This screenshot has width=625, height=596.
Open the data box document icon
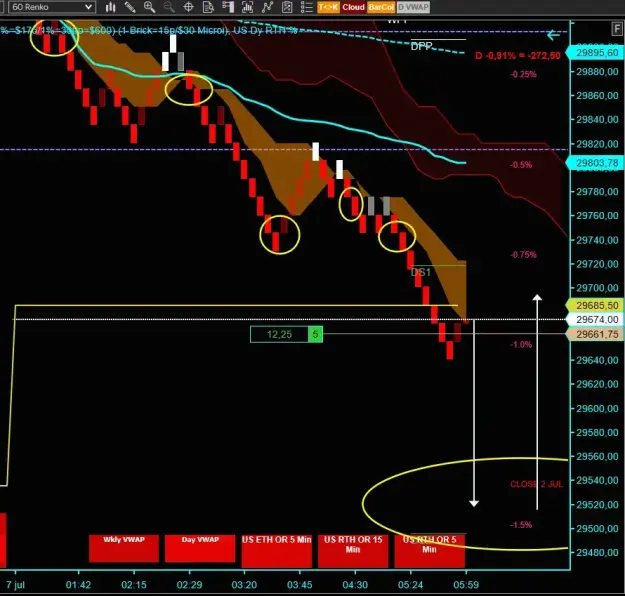point(208,7)
